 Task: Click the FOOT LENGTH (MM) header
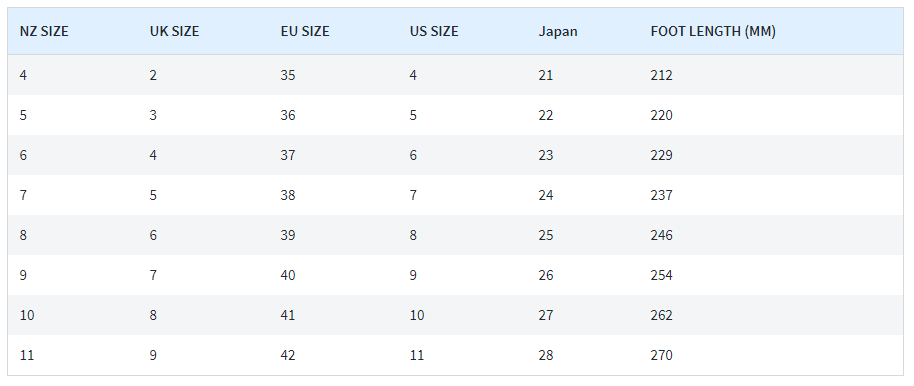[x=713, y=31]
